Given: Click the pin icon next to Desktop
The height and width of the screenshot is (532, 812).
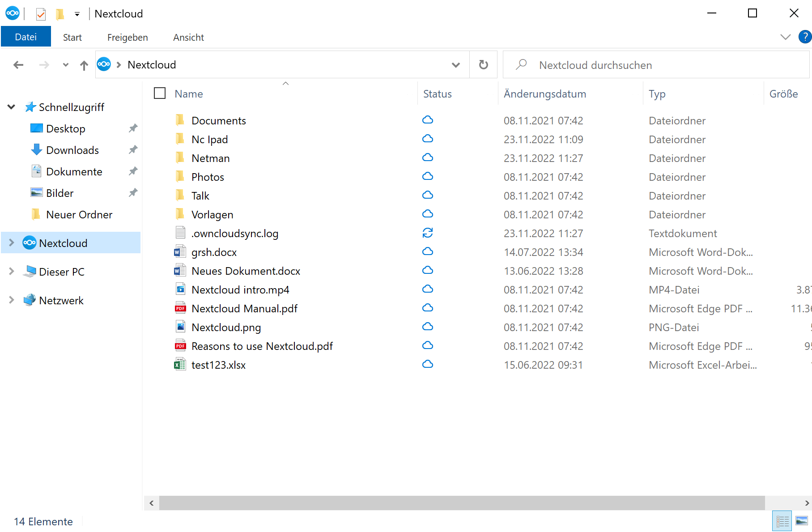Looking at the screenshot, I should (133, 128).
